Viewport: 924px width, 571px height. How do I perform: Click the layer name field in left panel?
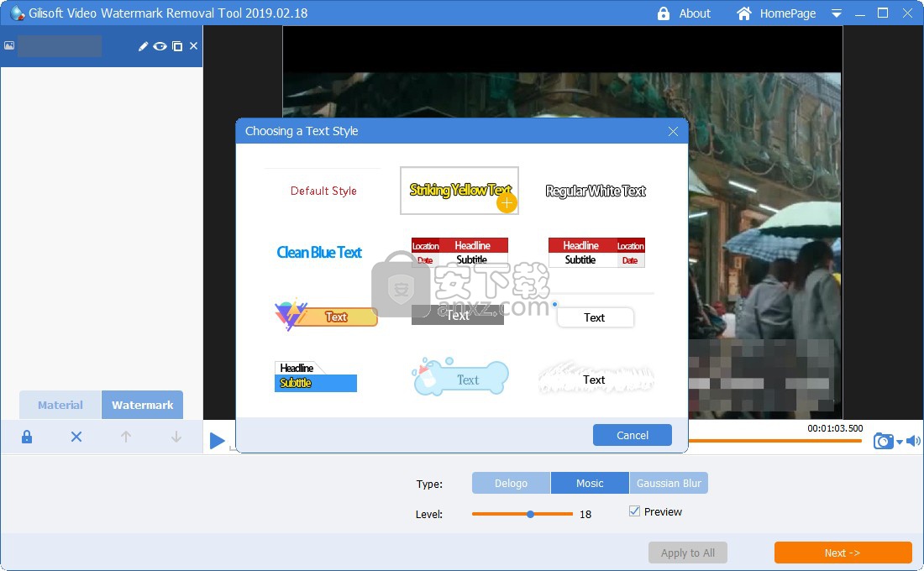click(60, 46)
